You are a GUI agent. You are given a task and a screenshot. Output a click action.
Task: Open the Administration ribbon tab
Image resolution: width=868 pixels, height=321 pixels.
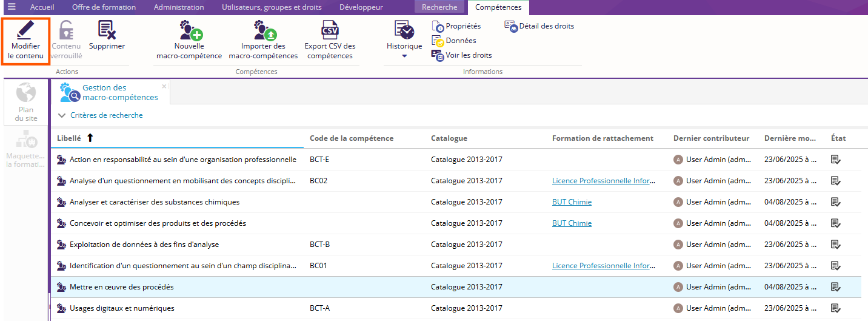point(178,7)
